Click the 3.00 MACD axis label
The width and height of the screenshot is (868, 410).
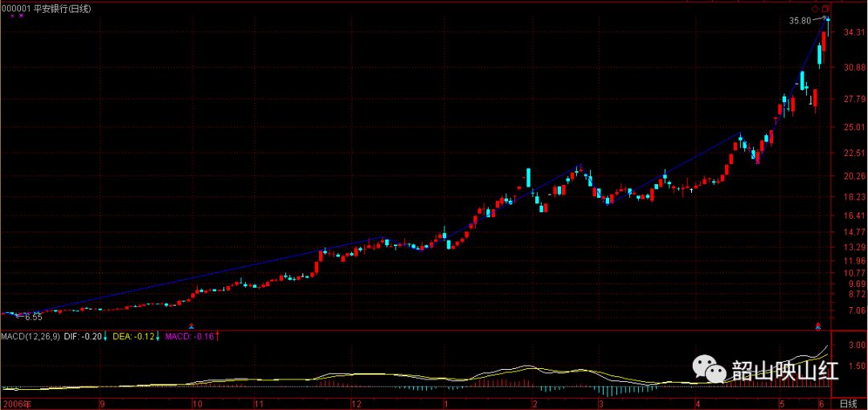856,345
